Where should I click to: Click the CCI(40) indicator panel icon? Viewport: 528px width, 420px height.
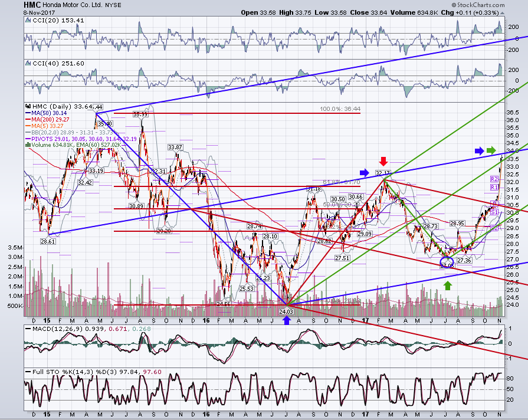(28, 64)
